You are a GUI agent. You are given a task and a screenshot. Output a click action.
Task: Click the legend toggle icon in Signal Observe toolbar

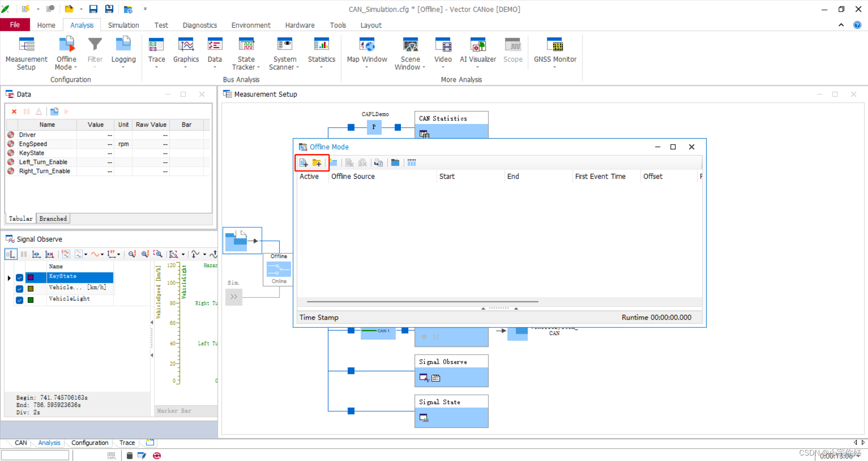pos(10,254)
